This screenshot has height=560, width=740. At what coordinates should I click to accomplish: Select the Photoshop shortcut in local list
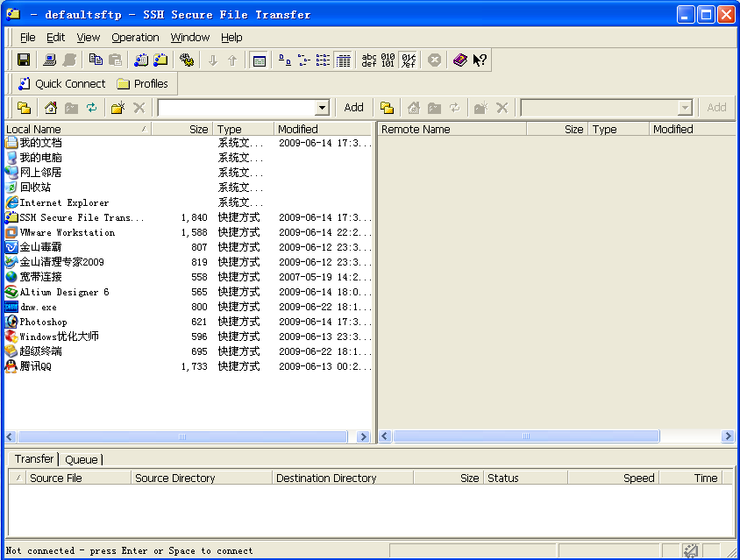click(43, 322)
